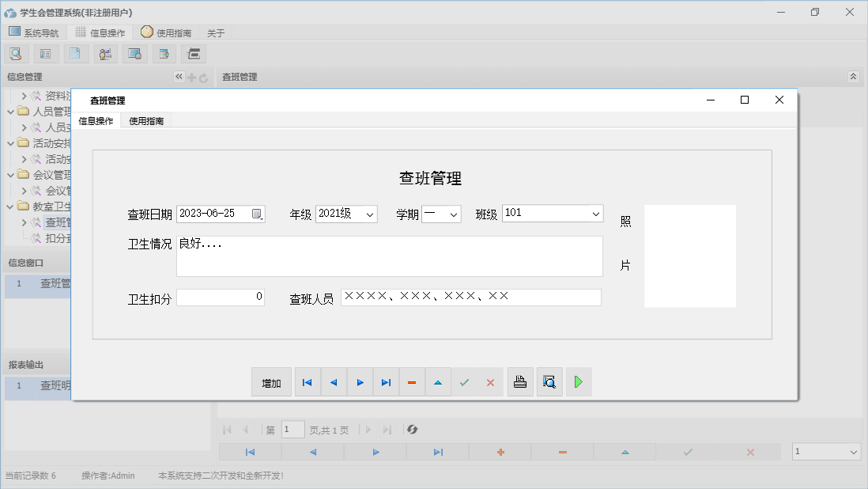Screen dimensions: 868x489
Task: Click the 增加 add button
Action: pyautogui.click(x=270, y=381)
